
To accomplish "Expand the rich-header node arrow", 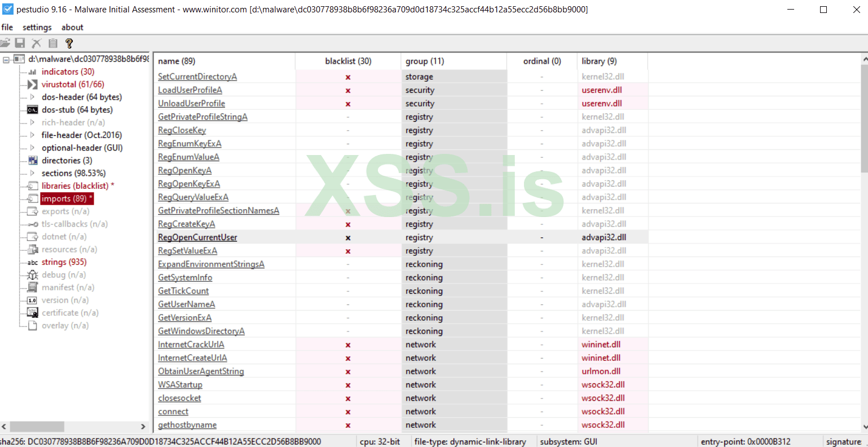I will [x=32, y=122].
